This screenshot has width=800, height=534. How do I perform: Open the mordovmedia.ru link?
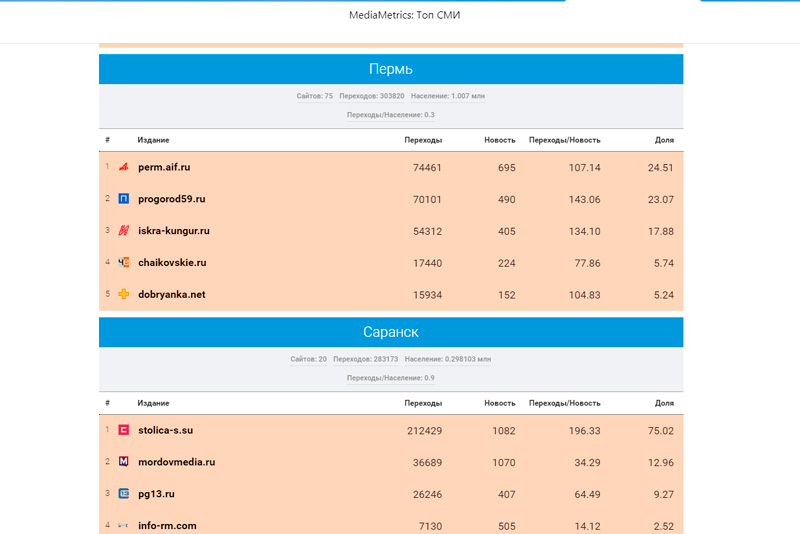(176, 462)
